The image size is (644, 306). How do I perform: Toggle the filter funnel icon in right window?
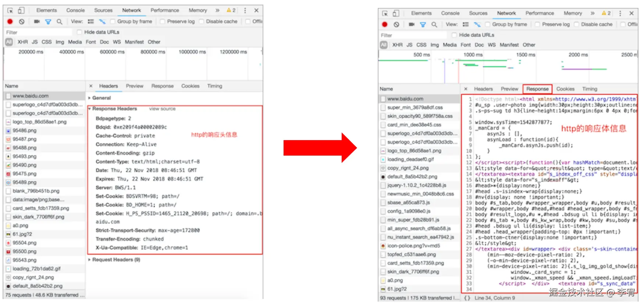click(423, 24)
